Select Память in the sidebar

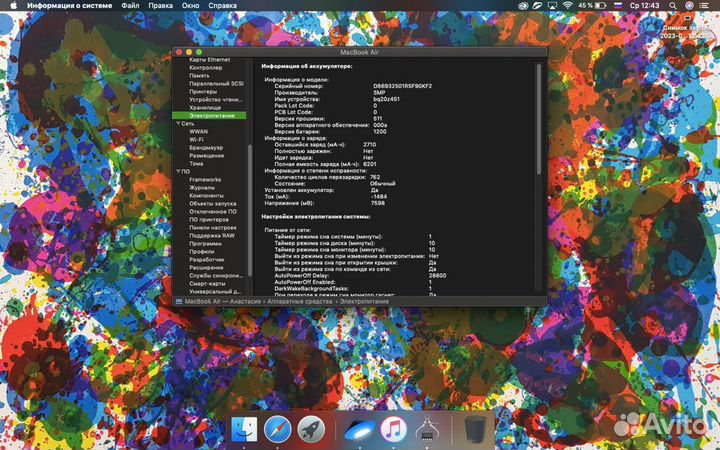pos(199,76)
